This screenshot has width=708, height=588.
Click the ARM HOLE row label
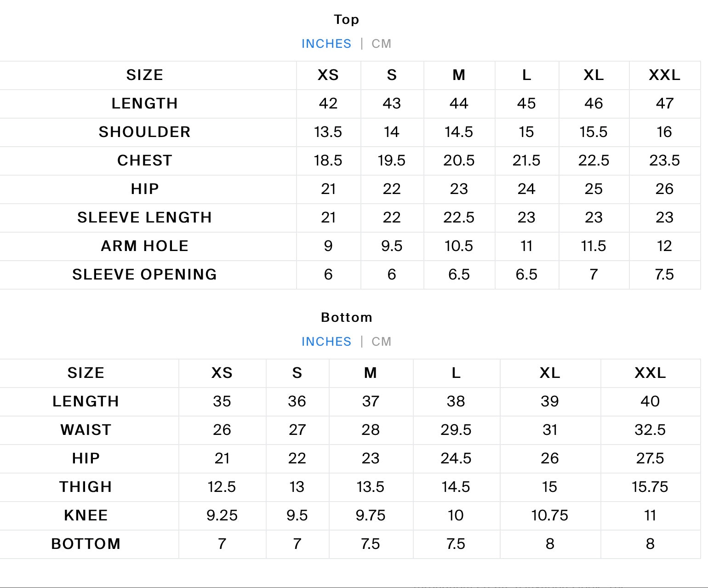(144, 246)
